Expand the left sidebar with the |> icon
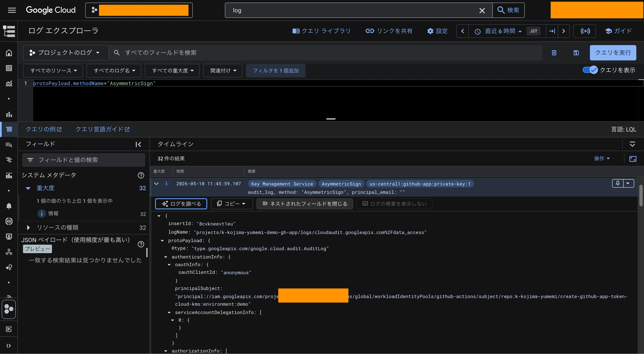644x354 pixels. [9, 346]
